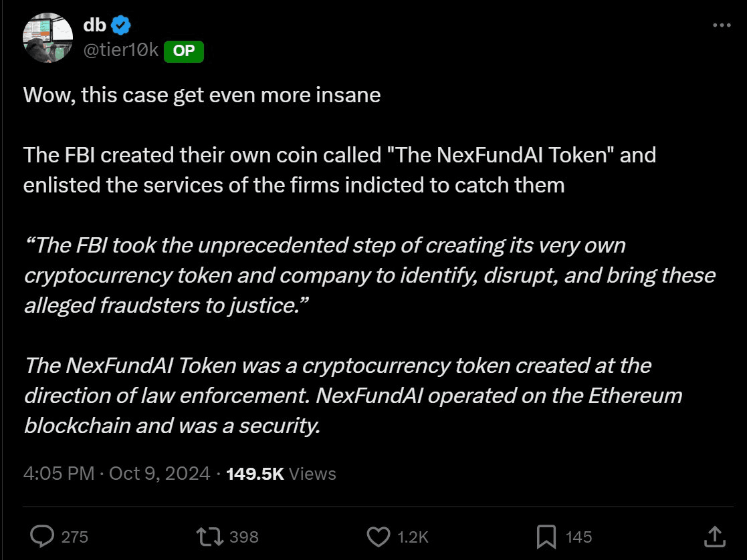The image size is (747, 560).
Task: Click the 275 replies count
Action: [74, 537]
